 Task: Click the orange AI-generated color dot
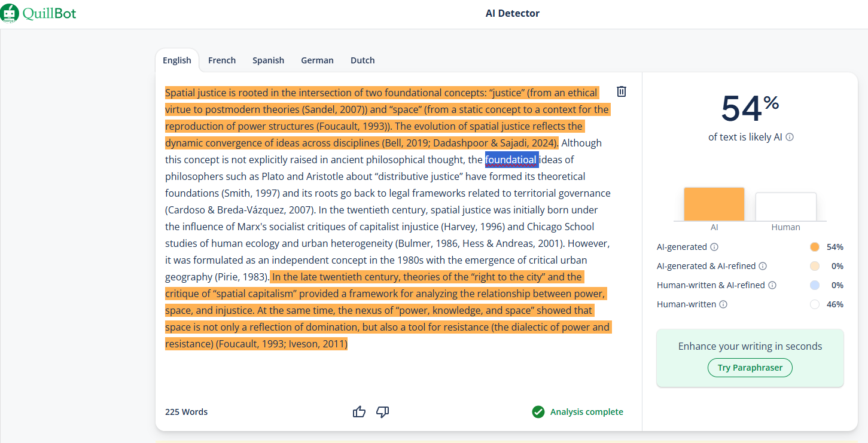(x=814, y=247)
